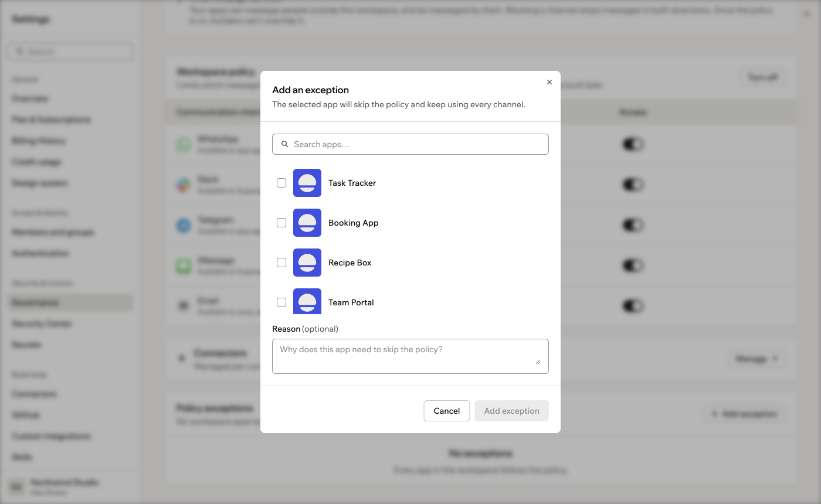Viewport: 821px width, 504px height.
Task: Select the Recipe Box checkbox
Action: pyautogui.click(x=281, y=263)
